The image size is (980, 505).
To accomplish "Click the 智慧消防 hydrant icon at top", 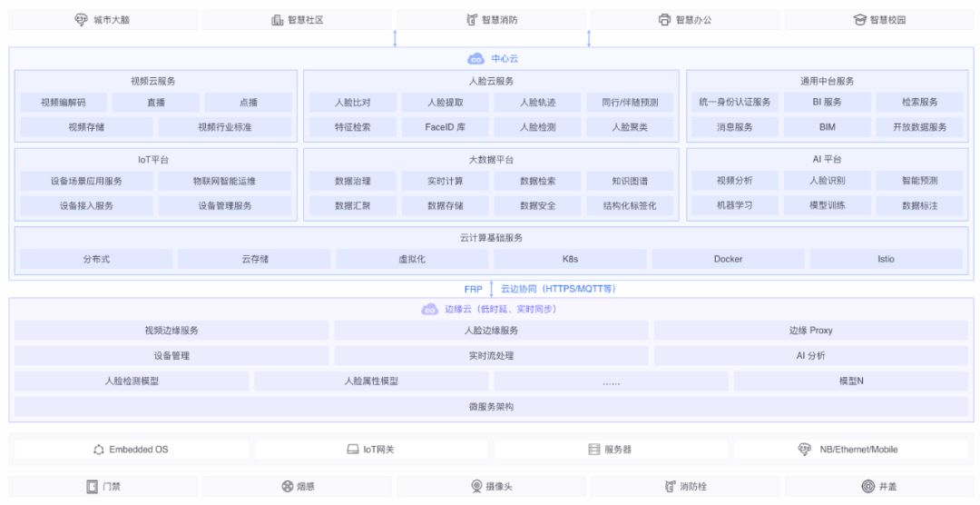I will coord(472,20).
